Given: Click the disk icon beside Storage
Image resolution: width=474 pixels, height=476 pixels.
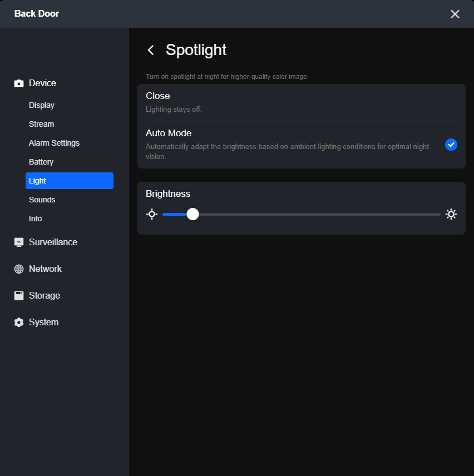Looking at the screenshot, I should [19, 296].
